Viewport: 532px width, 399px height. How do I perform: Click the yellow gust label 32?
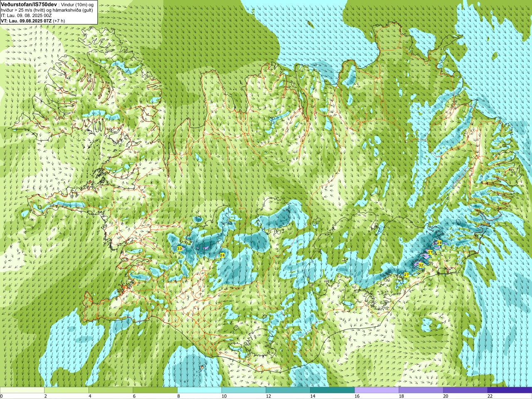coord(421,265)
